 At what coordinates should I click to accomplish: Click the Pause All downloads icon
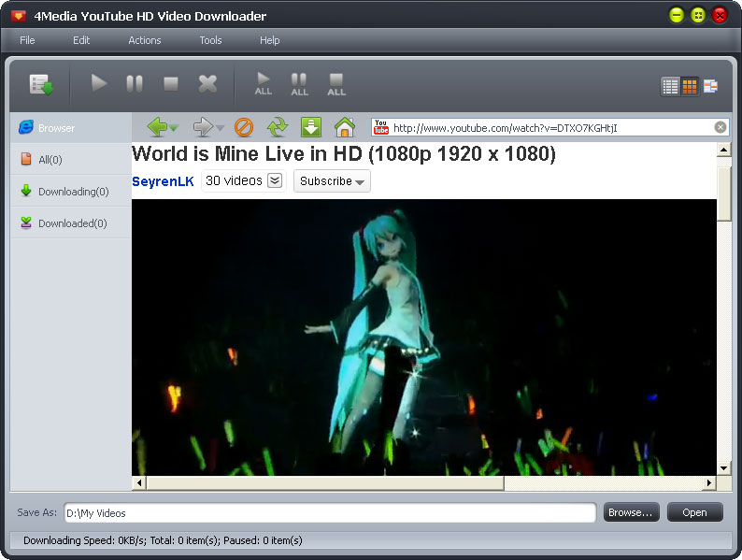pyautogui.click(x=299, y=84)
